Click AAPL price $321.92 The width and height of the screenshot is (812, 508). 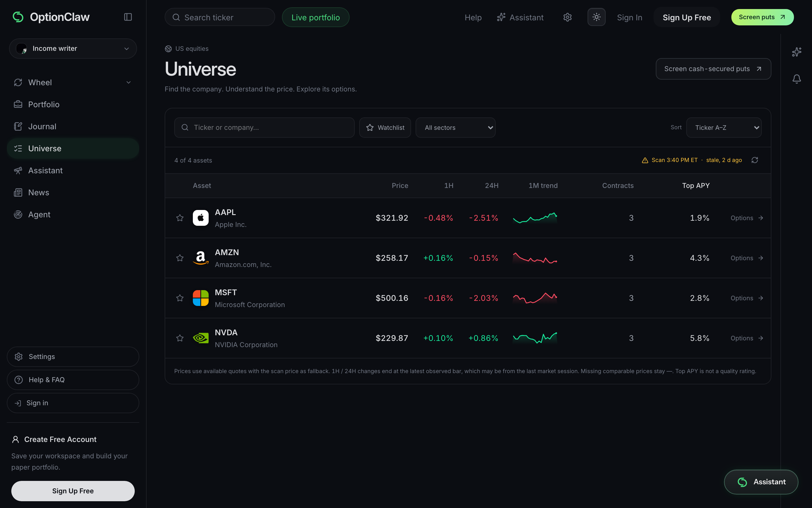pyautogui.click(x=392, y=218)
